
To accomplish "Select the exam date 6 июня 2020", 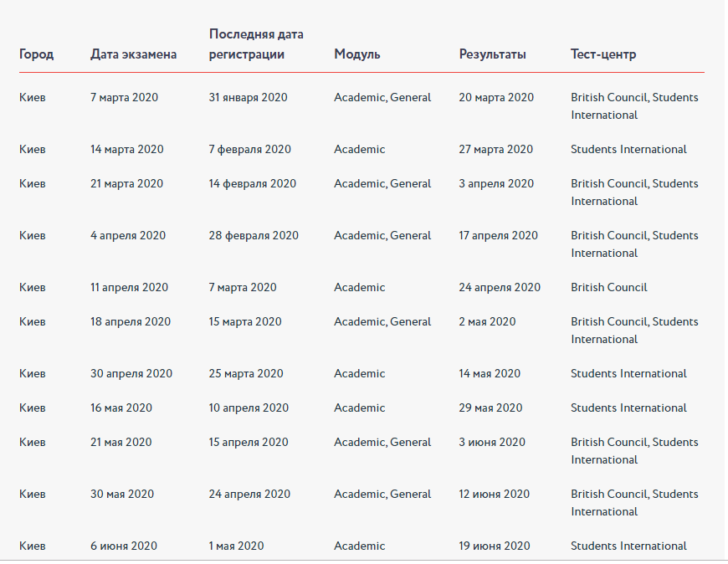I will [124, 546].
